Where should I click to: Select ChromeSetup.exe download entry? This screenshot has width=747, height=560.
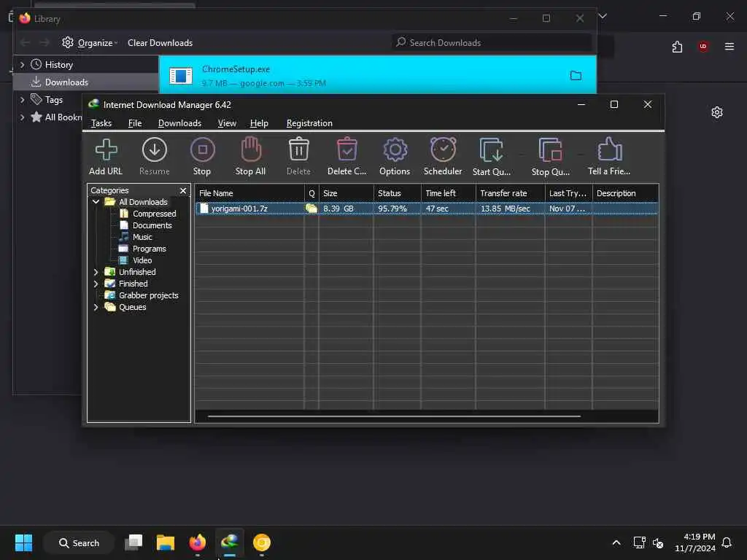click(x=377, y=75)
